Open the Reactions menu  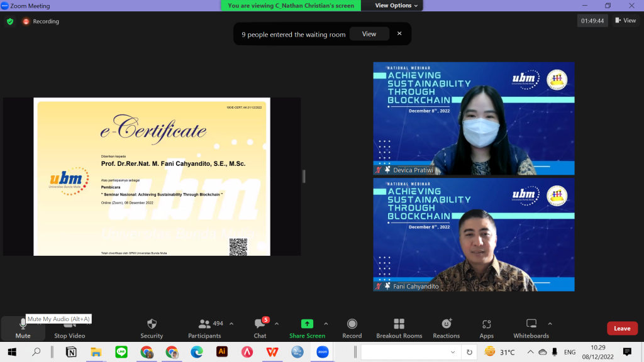click(x=446, y=329)
